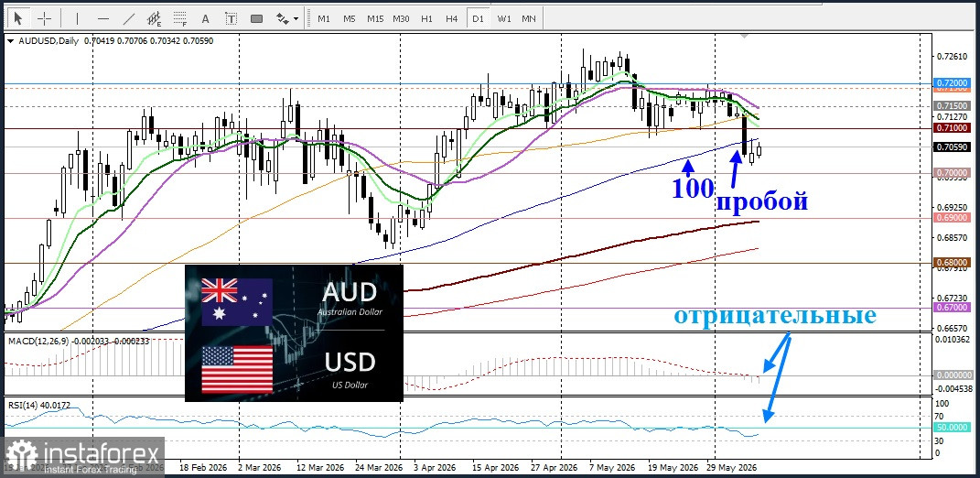Click the 0.69000 price level label
Image resolution: width=980 pixels, height=478 pixels.
pyautogui.click(x=953, y=217)
